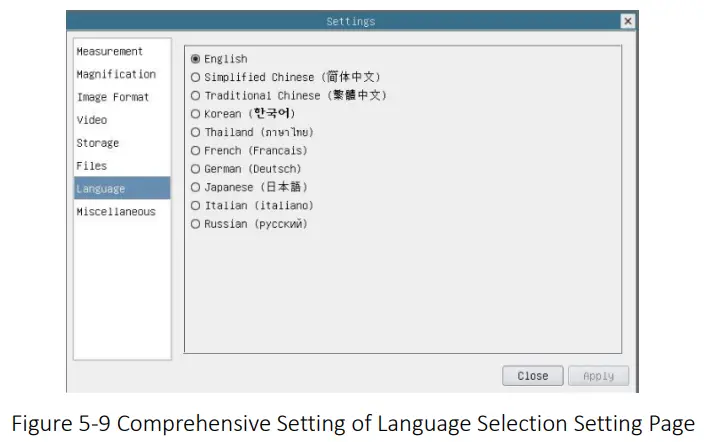The image size is (704, 442).
Task: Click the Close button
Action: pyautogui.click(x=532, y=376)
